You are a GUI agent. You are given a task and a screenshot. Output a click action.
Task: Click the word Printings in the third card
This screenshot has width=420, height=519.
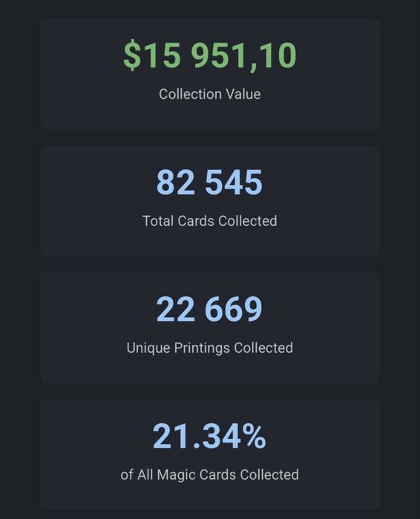tap(202, 348)
